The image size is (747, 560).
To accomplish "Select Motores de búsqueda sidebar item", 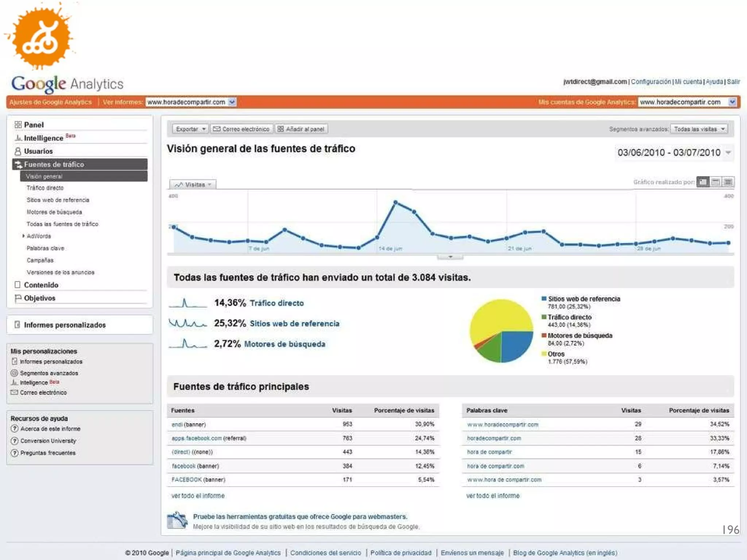I will [x=54, y=212].
